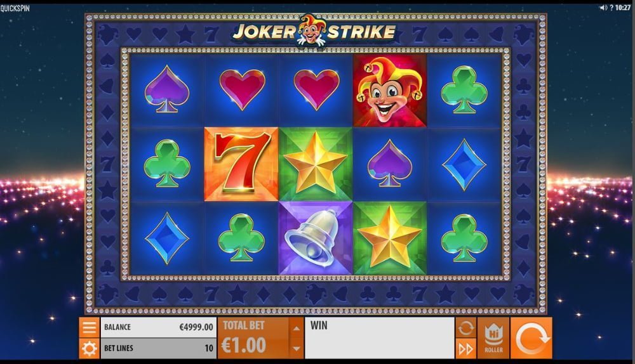The height and width of the screenshot is (364, 635).
Task: Click the silver bell symbol
Action: pyautogui.click(x=316, y=238)
